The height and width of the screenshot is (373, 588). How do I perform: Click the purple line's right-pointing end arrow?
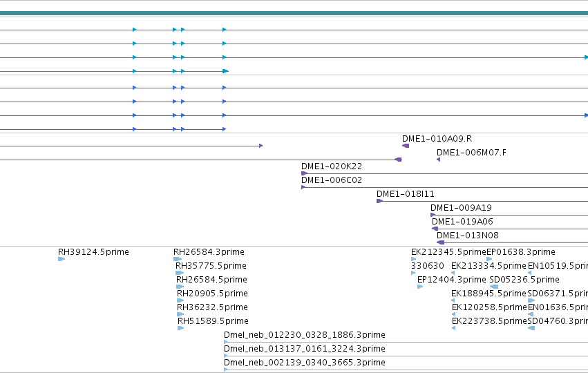(261, 146)
